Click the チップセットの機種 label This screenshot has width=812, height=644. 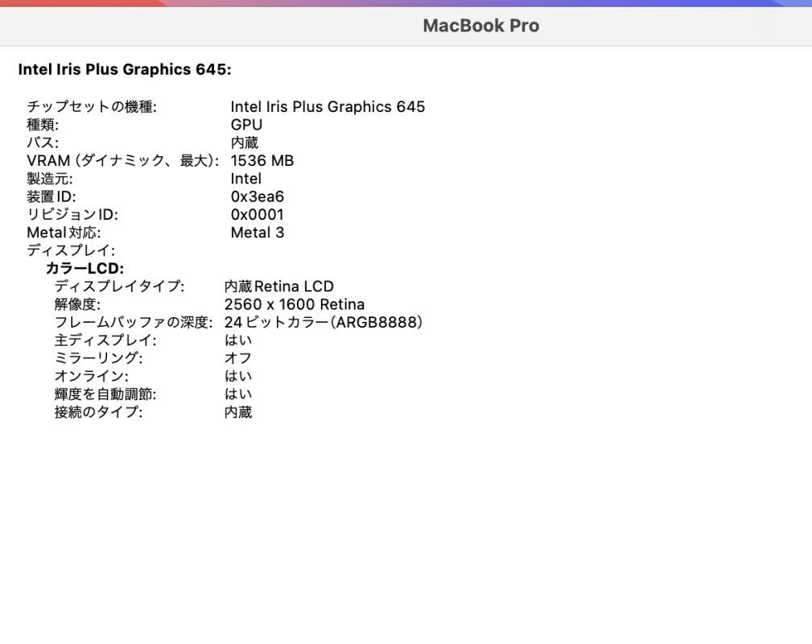(92, 107)
